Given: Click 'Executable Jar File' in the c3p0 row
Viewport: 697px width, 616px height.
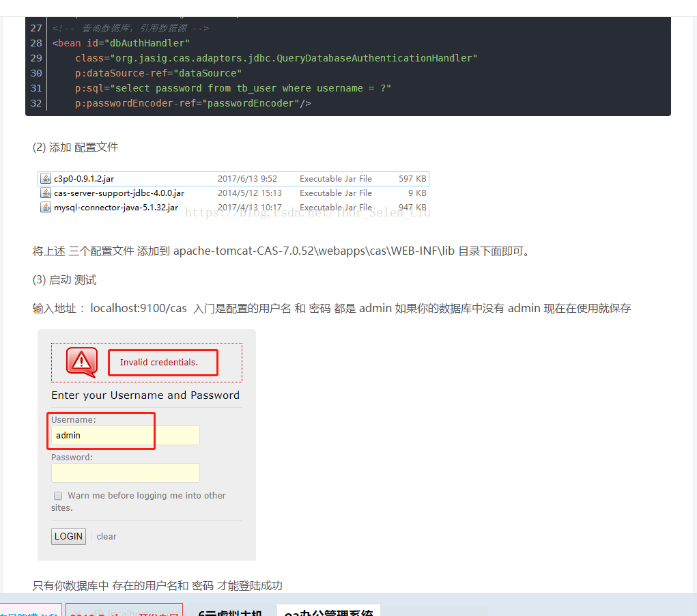Looking at the screenshot, I should [x=336, y=179].
